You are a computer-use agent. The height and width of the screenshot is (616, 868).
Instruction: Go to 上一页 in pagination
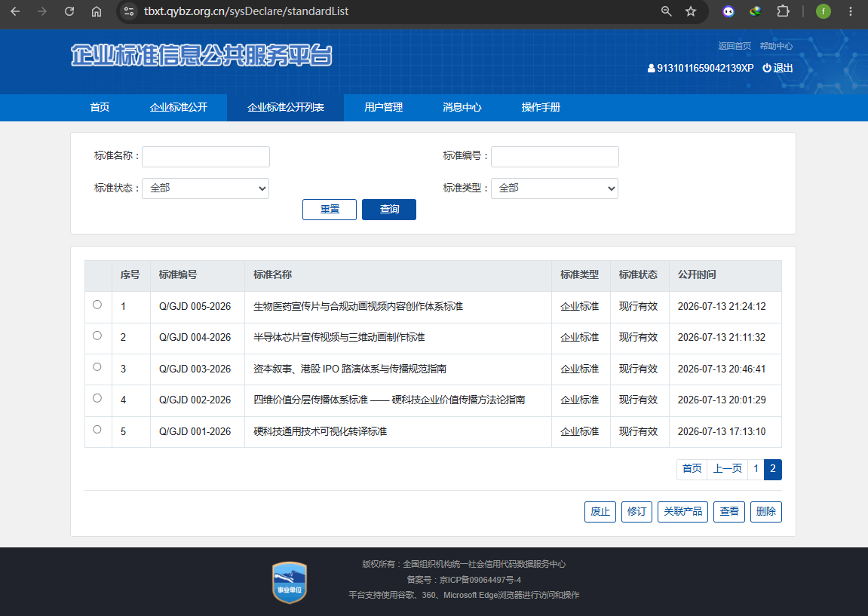[x=728, y=469]
